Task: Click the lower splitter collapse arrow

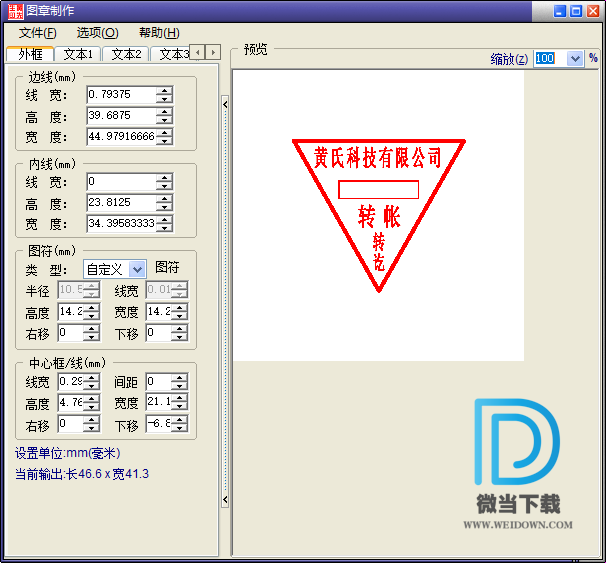Action: click(x=225, y=500)
